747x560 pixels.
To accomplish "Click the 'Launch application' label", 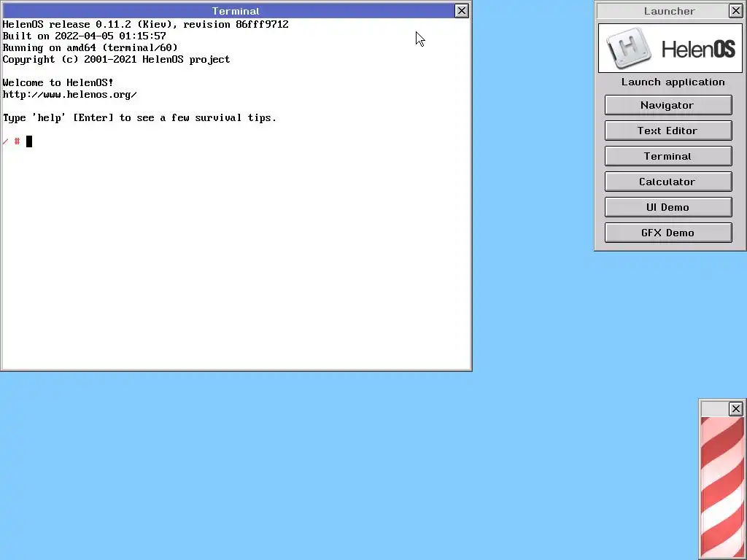I will click(673, 82).
